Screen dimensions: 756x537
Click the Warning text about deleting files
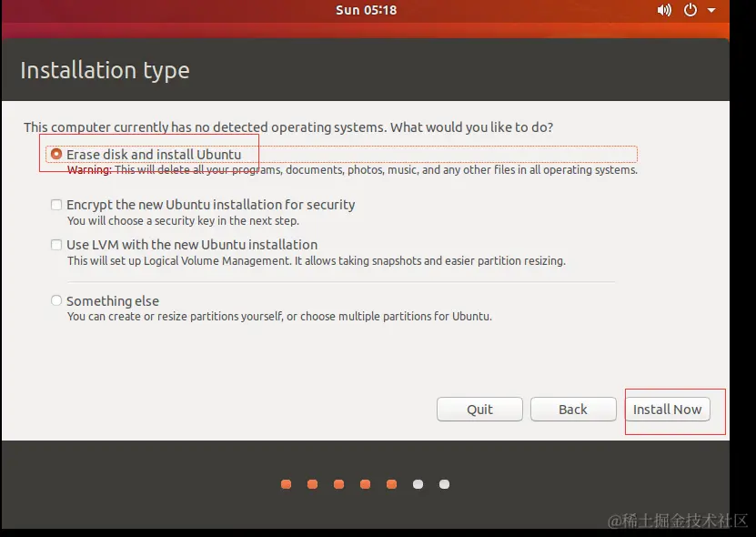click(352, 170)
